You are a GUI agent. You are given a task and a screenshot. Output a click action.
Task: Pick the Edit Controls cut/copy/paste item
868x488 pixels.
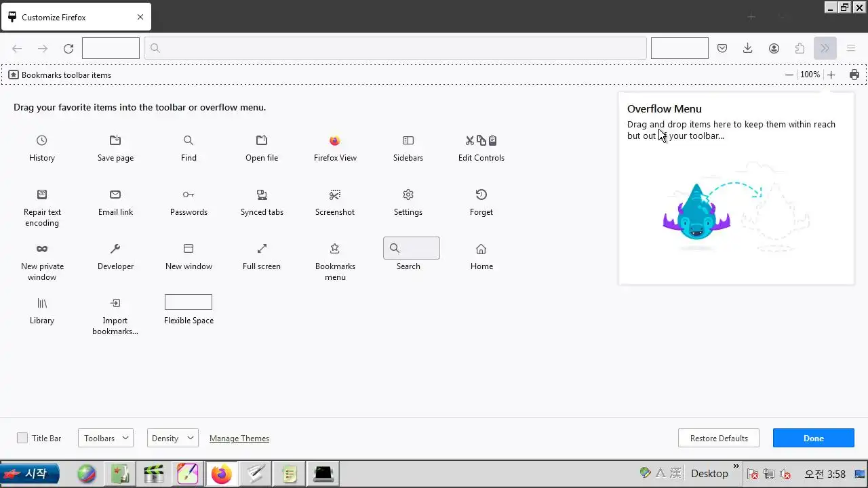click(481, 148)
